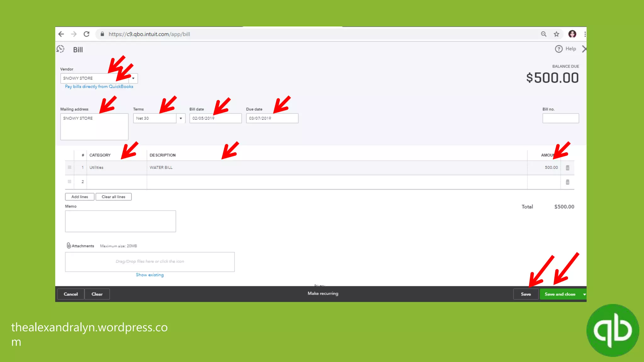The height and width of the screenshot is (362, 644).
Task: Click Show existing attachments link
Action: pyautogui.click(x=150, y=275)
